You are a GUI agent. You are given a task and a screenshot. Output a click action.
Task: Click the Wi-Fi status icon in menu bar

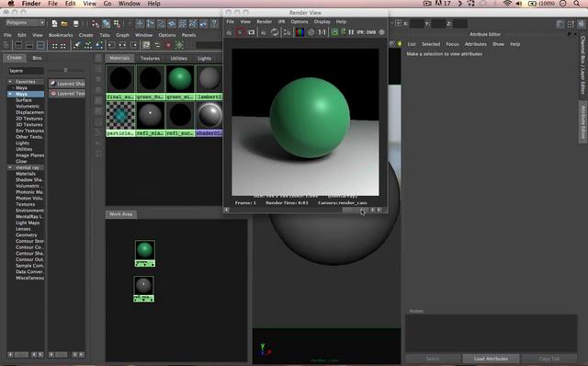click(507, 3)
